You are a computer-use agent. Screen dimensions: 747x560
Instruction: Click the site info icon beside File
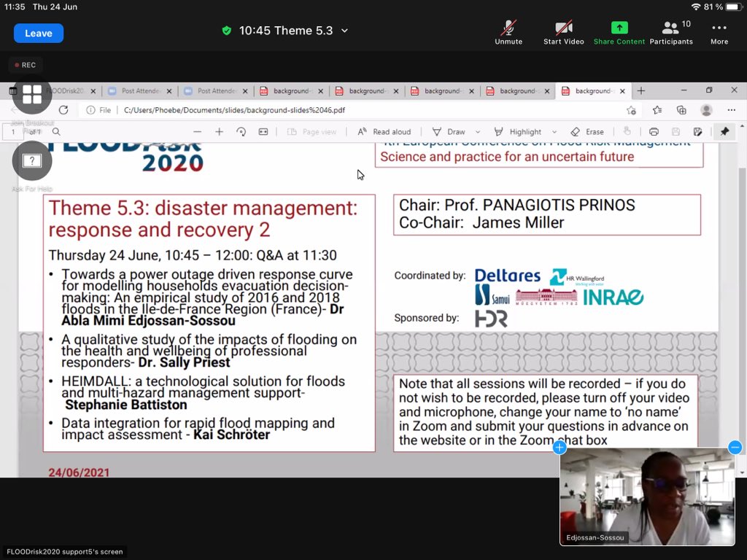[90, 110]
